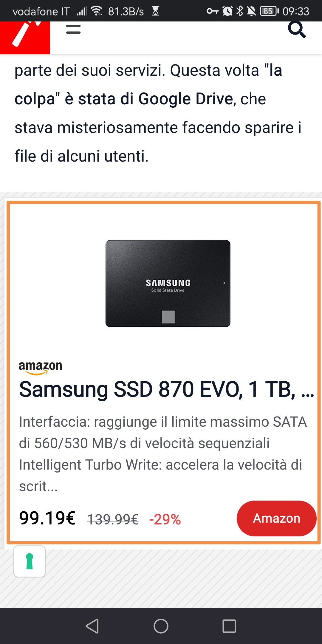Tap the Android back navigation button
Viewport: 322px width, 644px height.
pos(92,626)
